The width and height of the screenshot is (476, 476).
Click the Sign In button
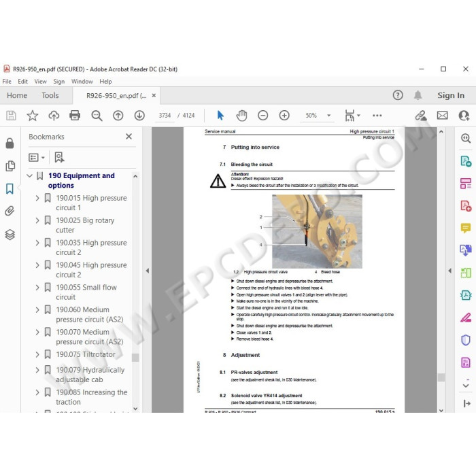[x=451, y=95]
